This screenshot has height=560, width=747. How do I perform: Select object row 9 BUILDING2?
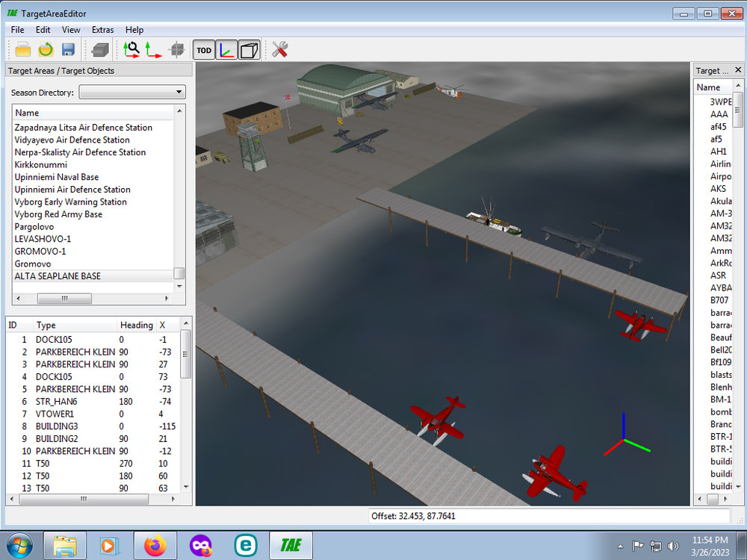pyautogui.click(x=93, y=438)
